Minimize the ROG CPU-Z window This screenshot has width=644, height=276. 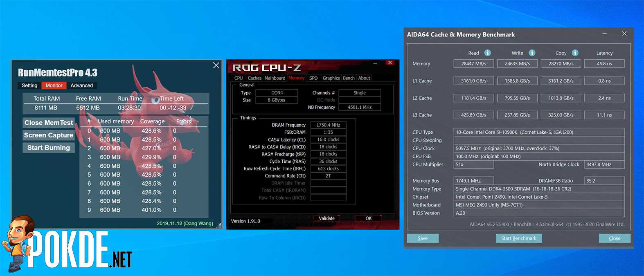[x=375, y=63]
